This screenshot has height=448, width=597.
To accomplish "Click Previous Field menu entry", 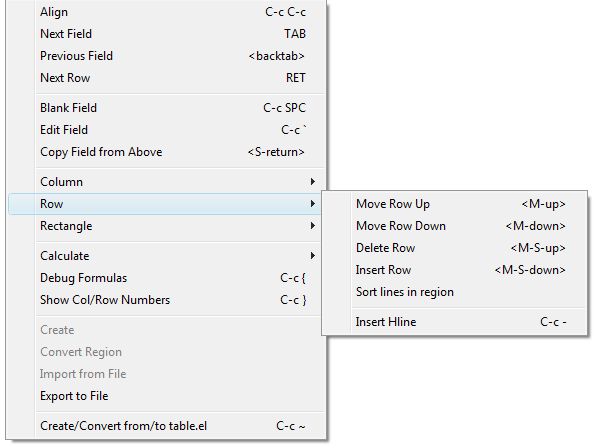I will [x=167, y=56].
